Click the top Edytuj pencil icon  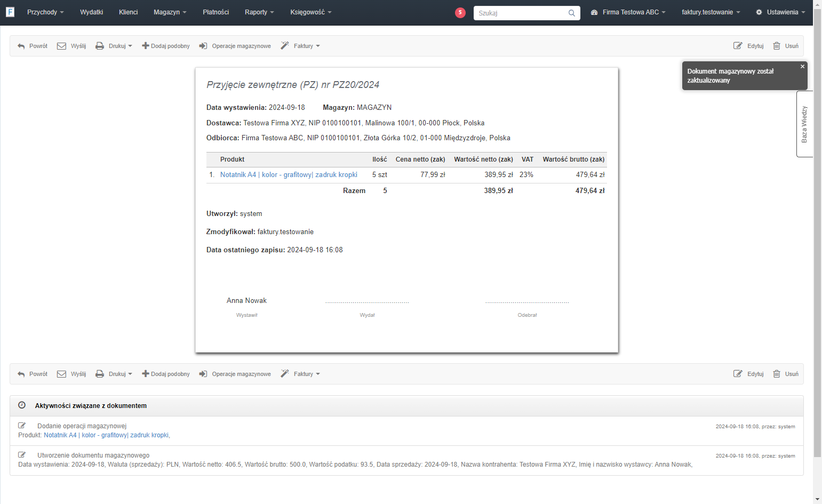tap(738, 46)
